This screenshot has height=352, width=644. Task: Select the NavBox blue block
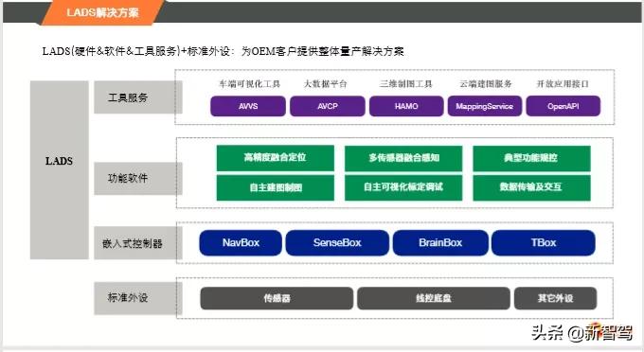click(241, 243)
